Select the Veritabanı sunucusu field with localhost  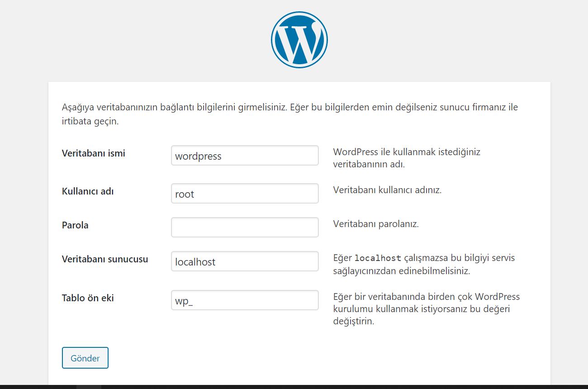point(245,261)
